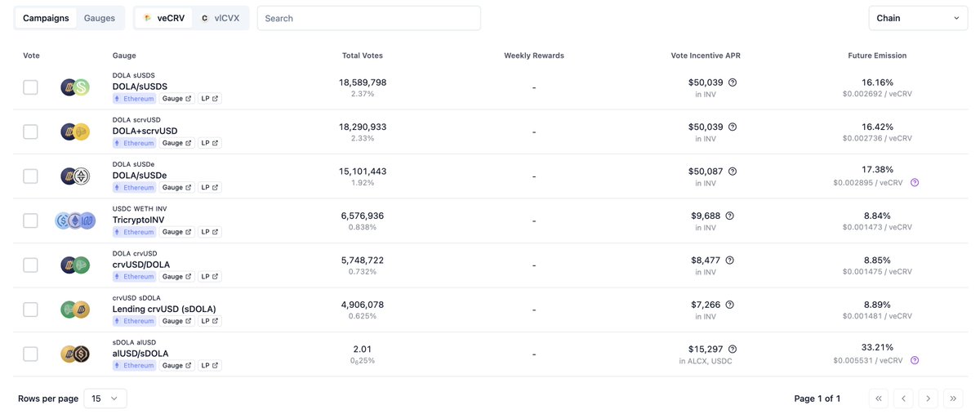Open the LP link for DOLA/sUSDS
Viewport: 980px width, 419px height.
(210, 99)
